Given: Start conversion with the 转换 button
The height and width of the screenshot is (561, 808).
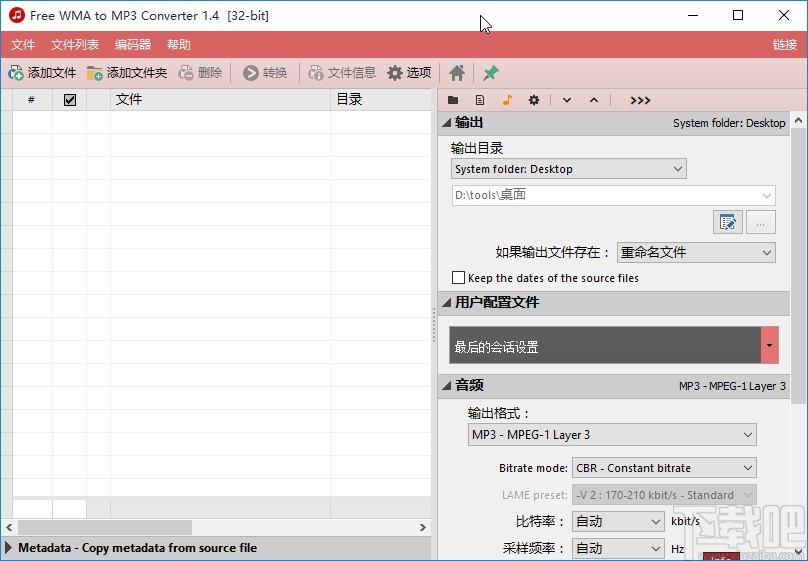Looking at the screenshot, I should [x=265, y=73].
